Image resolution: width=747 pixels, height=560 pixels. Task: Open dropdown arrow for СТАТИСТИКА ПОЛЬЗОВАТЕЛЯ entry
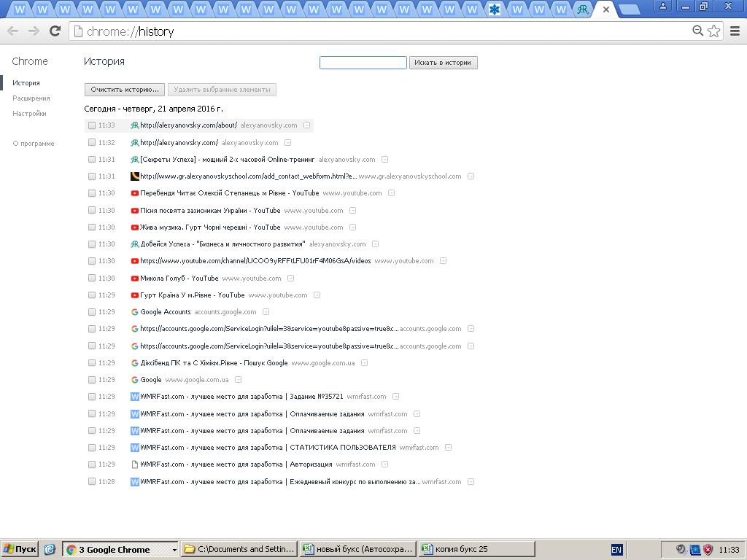pyautogui.click(x=449, y=448)
